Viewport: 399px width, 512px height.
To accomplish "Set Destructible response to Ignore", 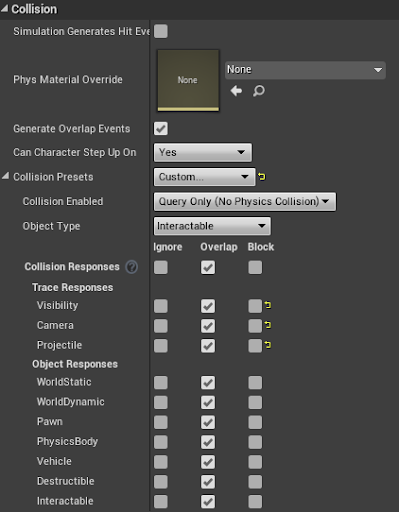I will click(x=161, y=482).
